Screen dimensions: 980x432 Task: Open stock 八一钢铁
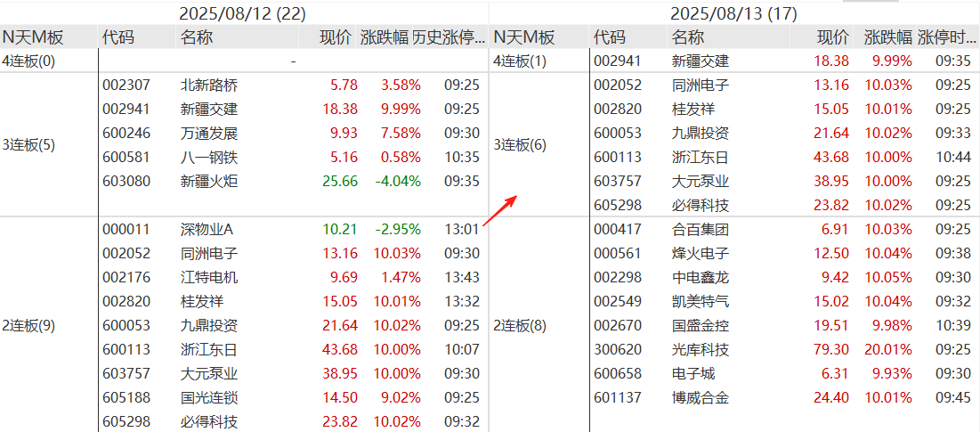[x=209, y=158]
